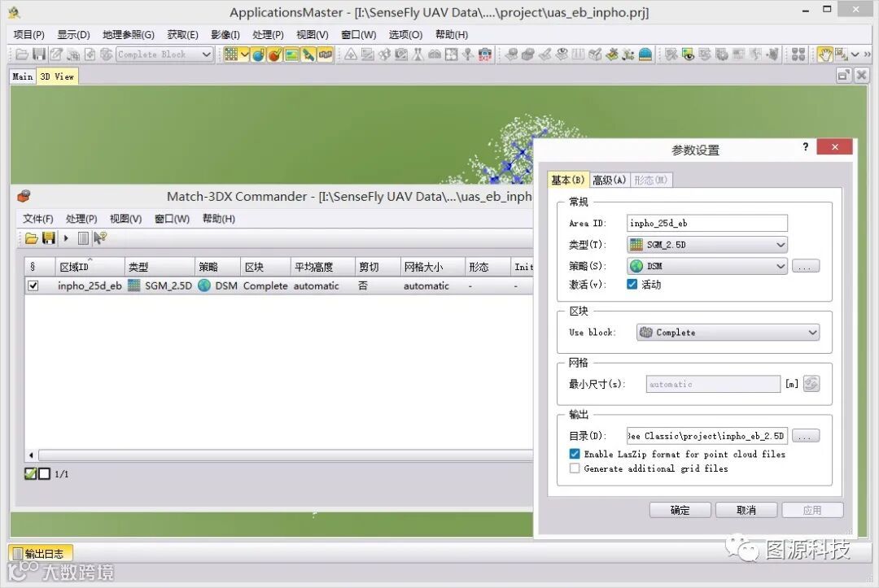Viewport: 879px width, 588px height.
Task: Click left arrow of table horizontal scrollbar
Action: point(32,455)
